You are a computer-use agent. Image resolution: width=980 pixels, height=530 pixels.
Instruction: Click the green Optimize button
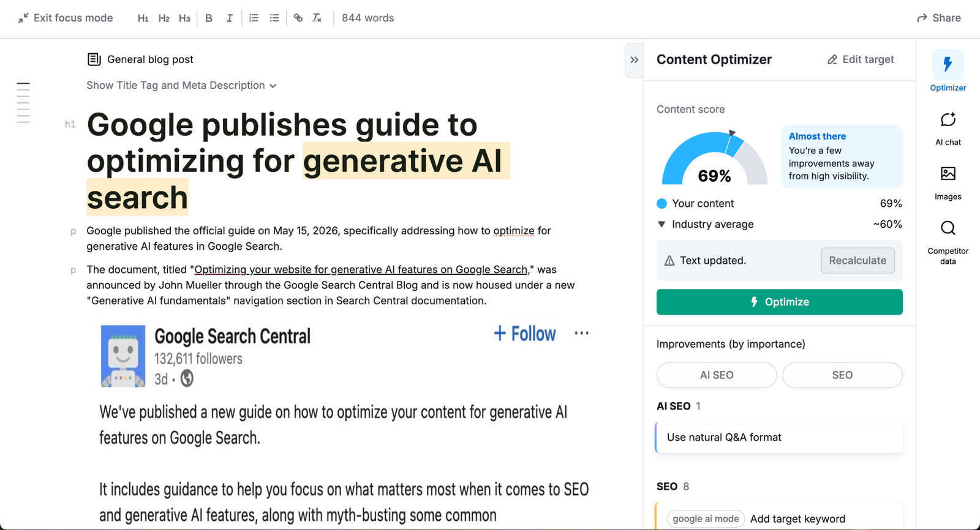pyautogui.click(x=779, y=302)
